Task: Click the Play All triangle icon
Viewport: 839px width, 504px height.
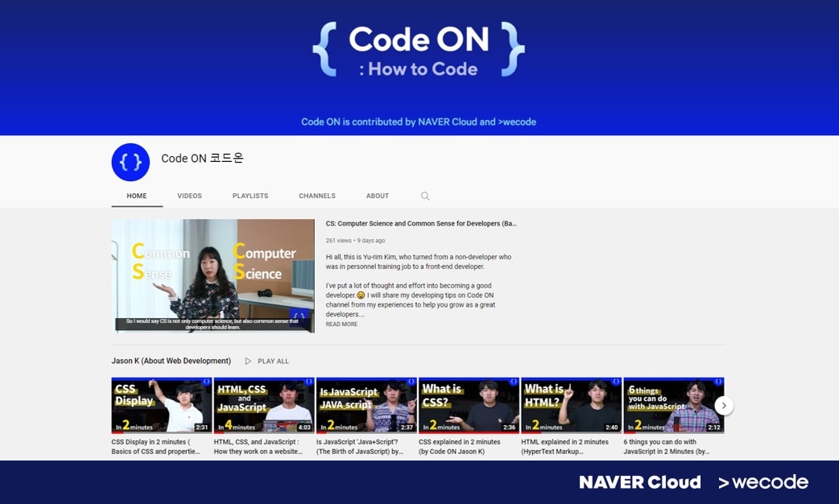Action: coord(248,361)
